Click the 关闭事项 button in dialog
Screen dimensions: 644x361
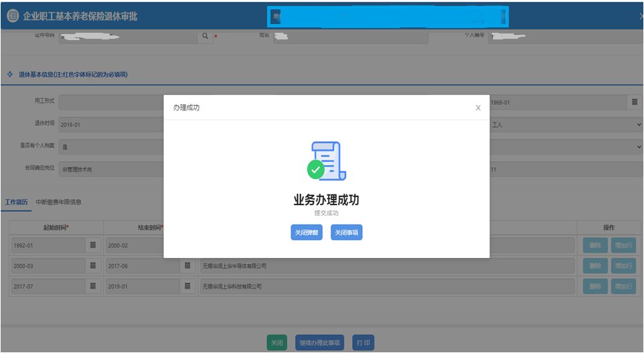pyautogui.click(x=346, y=233)
